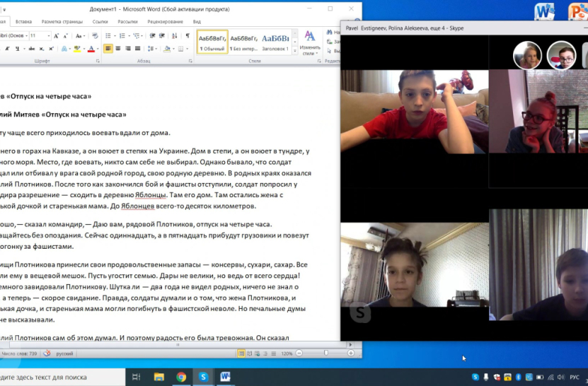Image resolution: width=588 pixels, height=386 pixels.
Task: Click the Skype taskbar icon
Action: pyautogui.click(x=203, y=377)
